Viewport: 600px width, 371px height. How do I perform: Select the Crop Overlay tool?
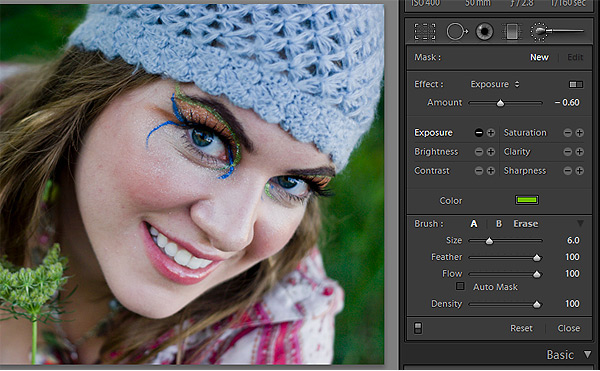click(425, 31)
